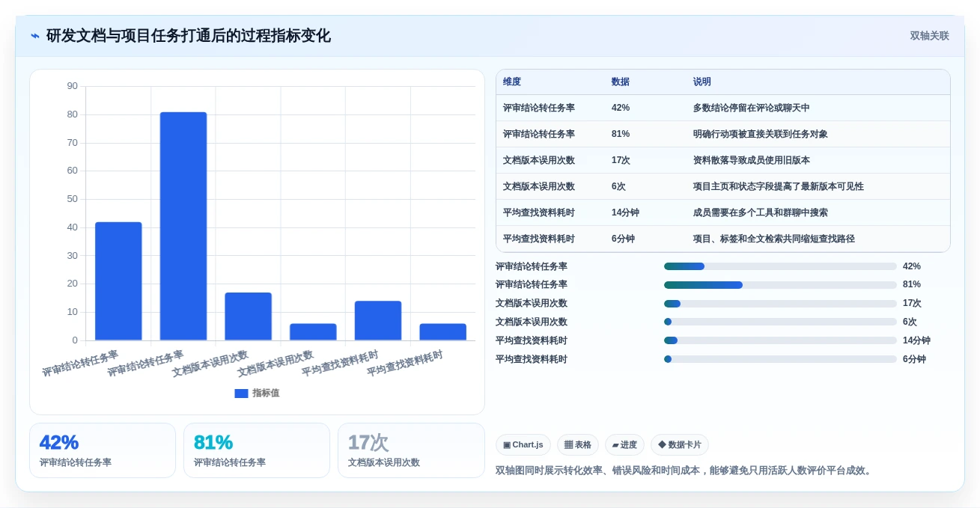The image size is (980, 508).
Task: Click the chart bar reaching value 42
Action: click(x=118, y=281)
